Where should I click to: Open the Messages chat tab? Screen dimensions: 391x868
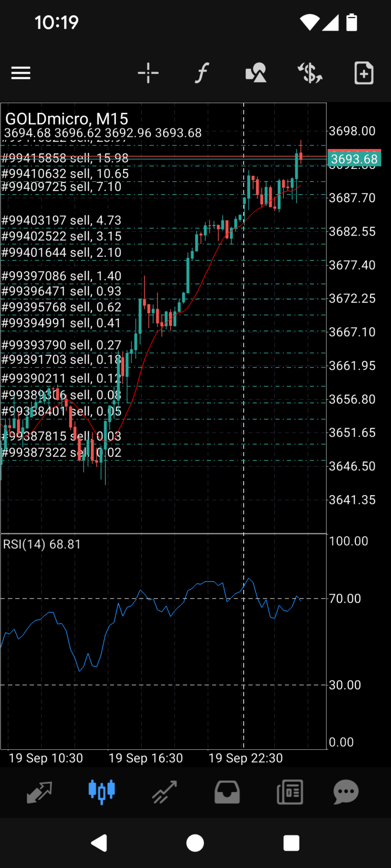coord(346,792)
